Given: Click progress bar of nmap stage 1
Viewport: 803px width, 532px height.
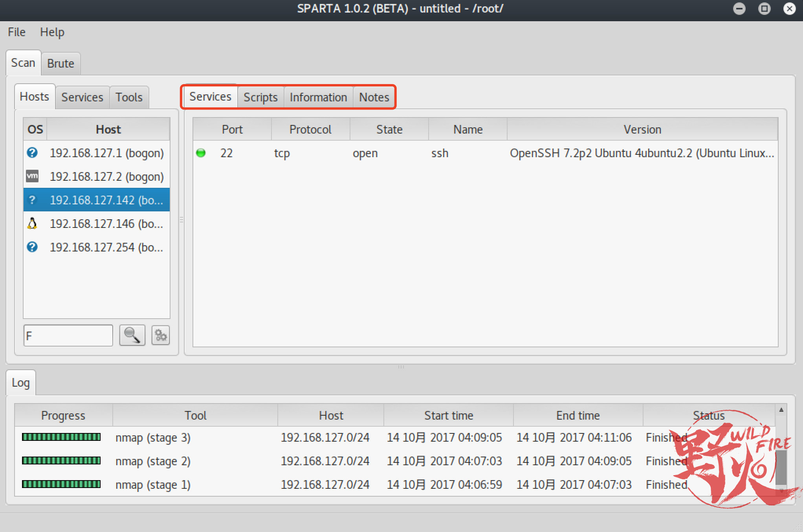Looking at the screenshot, I should (x=61, y=484).
